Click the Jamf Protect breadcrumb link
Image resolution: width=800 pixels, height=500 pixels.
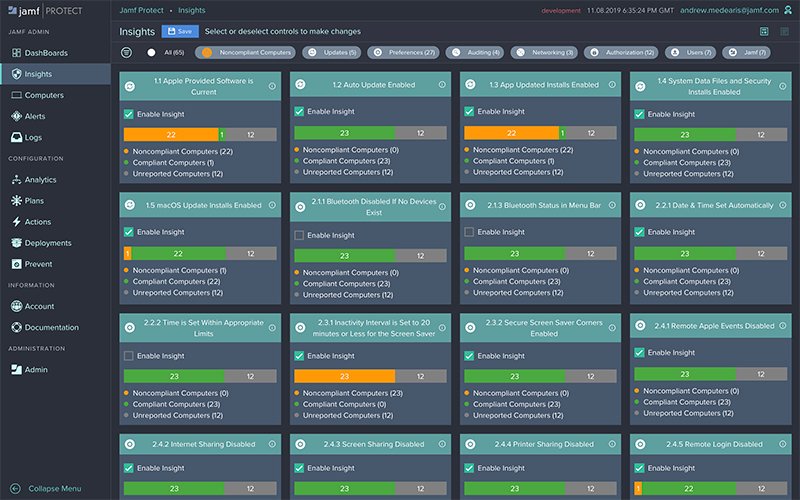coord(141,10)
